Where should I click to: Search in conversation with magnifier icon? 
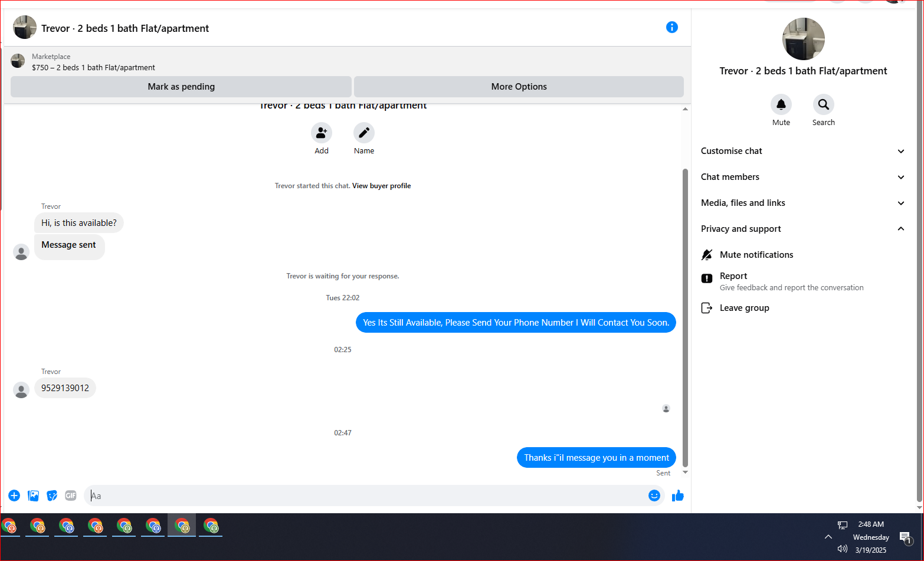pos(824,104)
